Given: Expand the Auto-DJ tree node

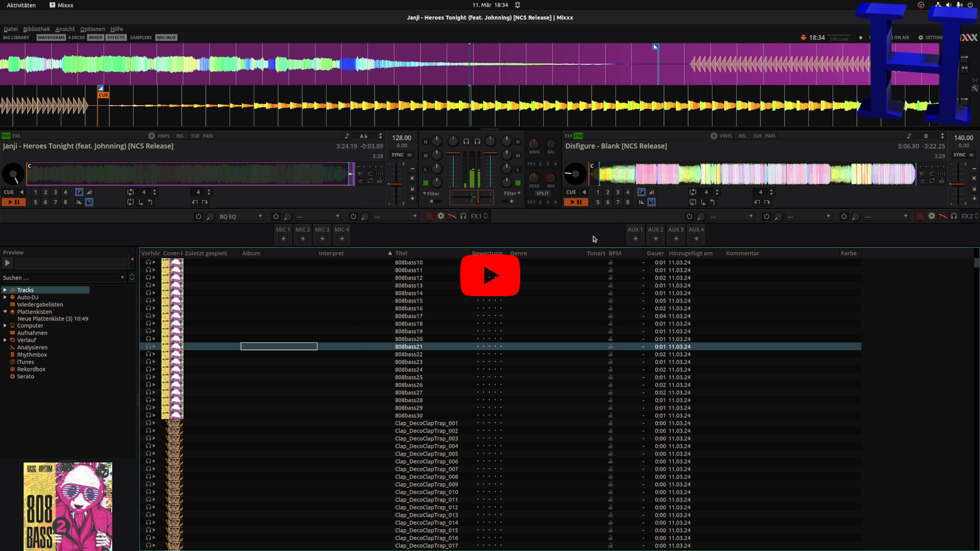Looking at the screenshot, I should tap(5, 297).
